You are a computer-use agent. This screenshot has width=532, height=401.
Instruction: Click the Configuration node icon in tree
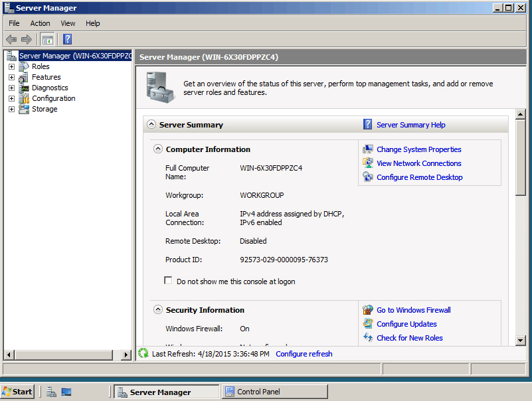[24, 98]
